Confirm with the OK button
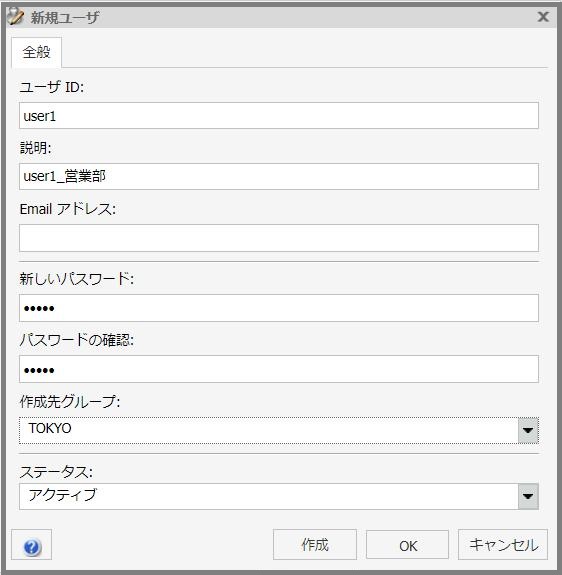This screenshot has width=562, height=575. (408, 546)
